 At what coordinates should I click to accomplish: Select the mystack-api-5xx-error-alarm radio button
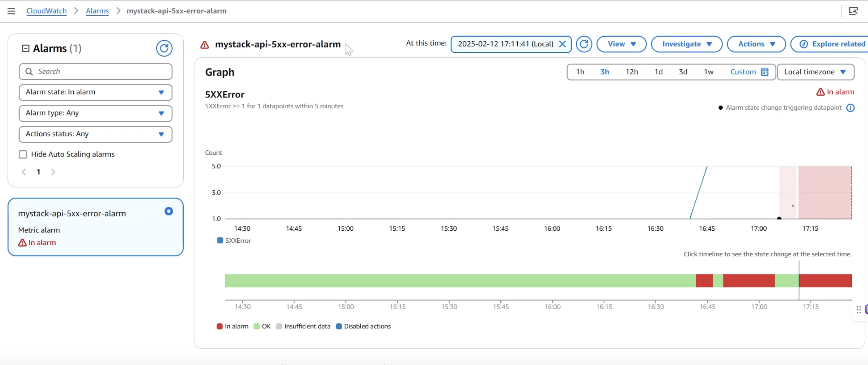pos(169,211)
